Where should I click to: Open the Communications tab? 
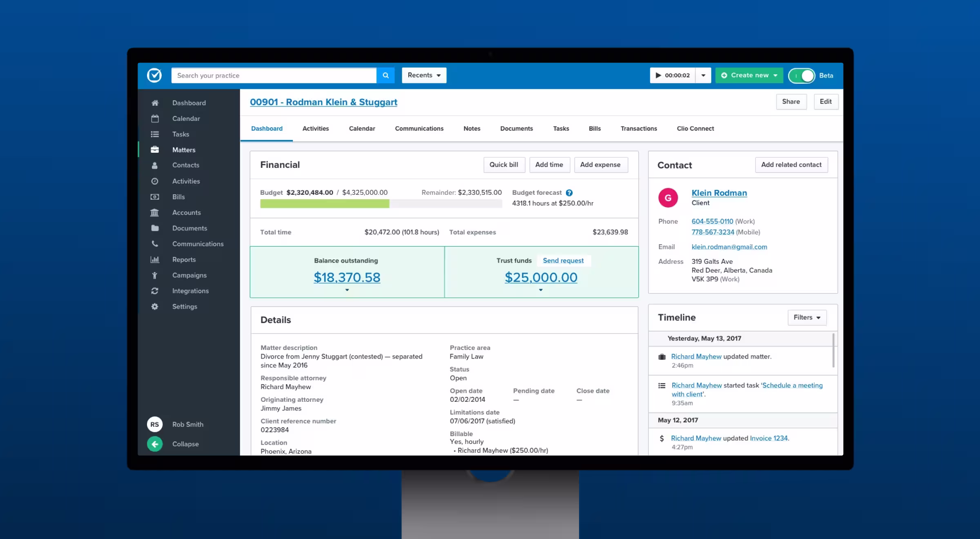pos(419,129)
